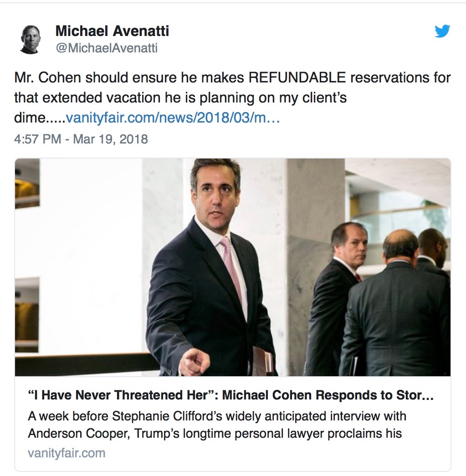Open the @MichaelAvenatti handle link
The image size is (466, 476).
(107, 48)
